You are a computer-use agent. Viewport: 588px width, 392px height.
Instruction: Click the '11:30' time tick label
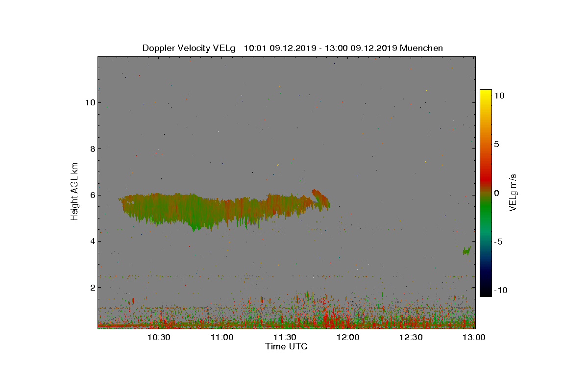pyautogui.click(x=285, y=337)
